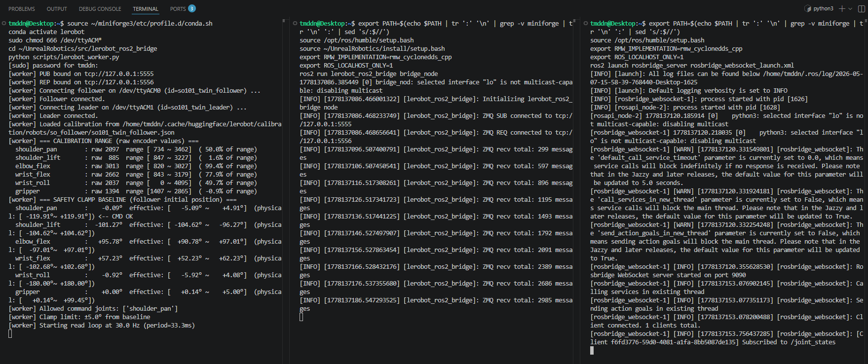Open the PORTS tab
The height and width of the screenshot is (364, 868).
tap(178, 9)
